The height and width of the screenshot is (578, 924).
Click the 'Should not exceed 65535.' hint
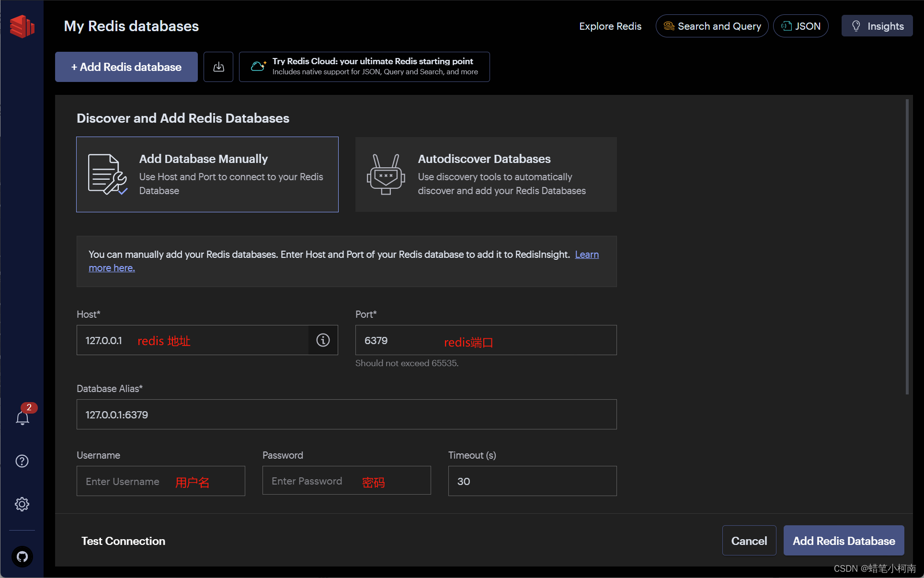tap(407, 363)
